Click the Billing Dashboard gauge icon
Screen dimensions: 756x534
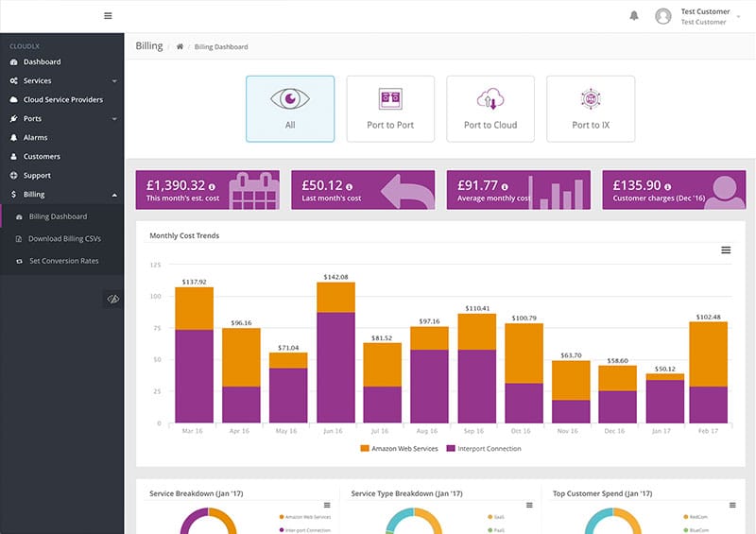(x=19, y=217)
